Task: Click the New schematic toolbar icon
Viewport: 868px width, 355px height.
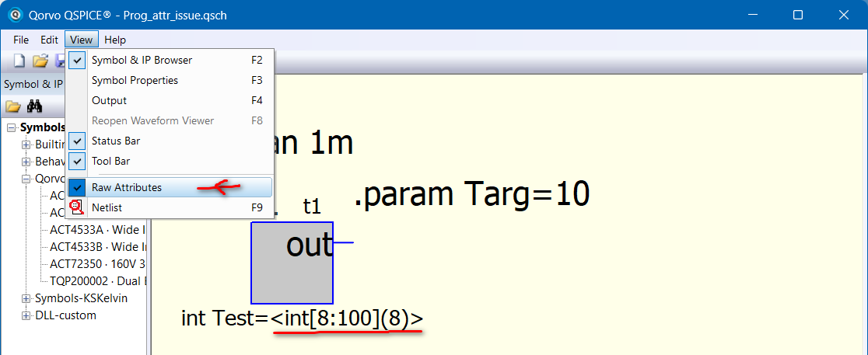Action: 19,61
